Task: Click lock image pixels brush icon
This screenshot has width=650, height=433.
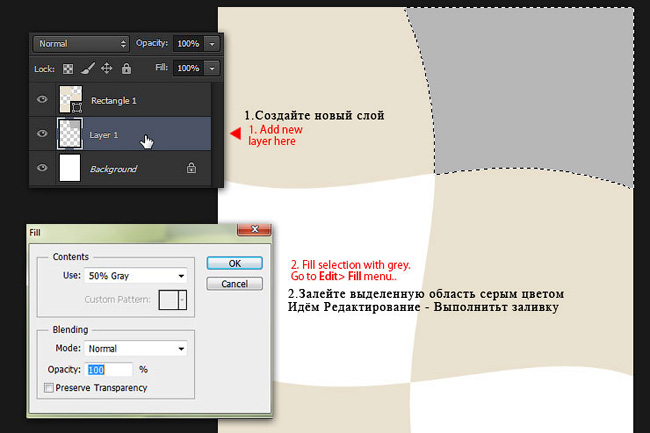Action: click(x=87, y=68)
